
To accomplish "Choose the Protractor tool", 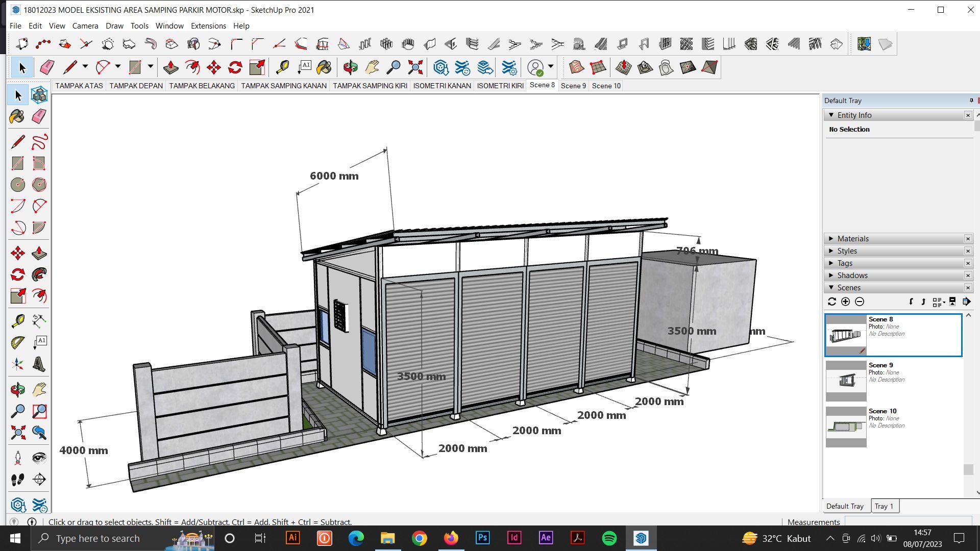I will pyautogui.click(x=17, y=342).
